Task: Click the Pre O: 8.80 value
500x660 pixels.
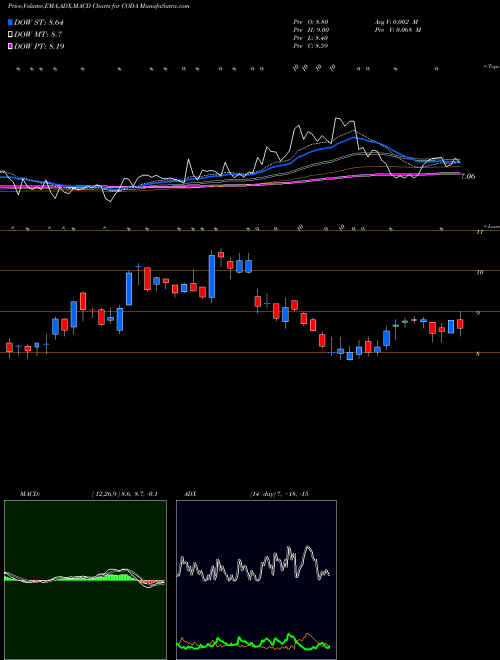Action: coord(311,21)
